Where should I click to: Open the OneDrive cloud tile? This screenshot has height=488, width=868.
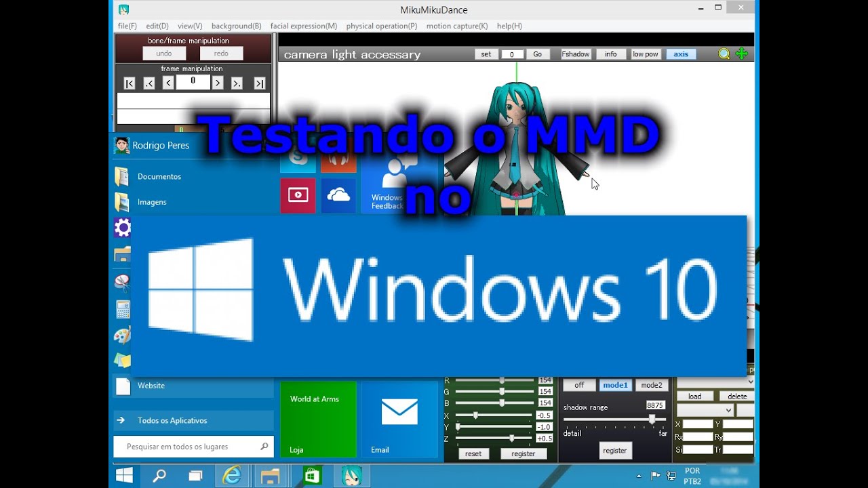(338, 195)
